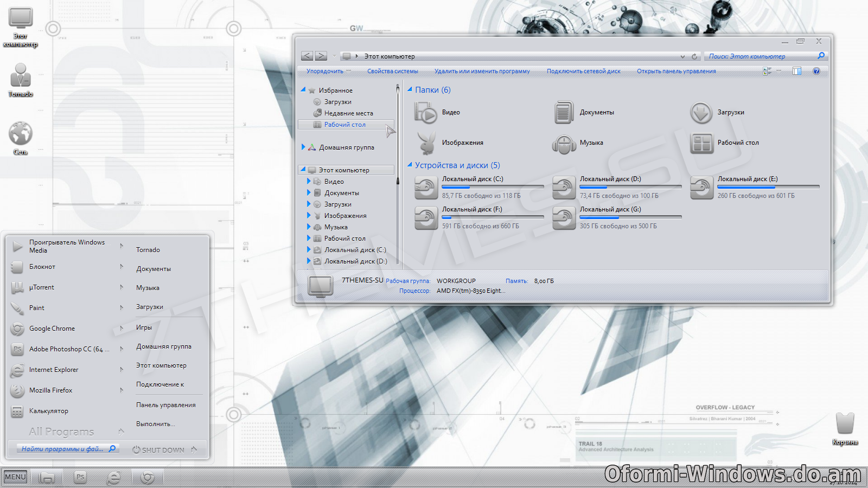The height and width of the screenshot is (488, 868).
Task: Open Рабочий стол folder in Папки
Action: [x=701, y=143]
